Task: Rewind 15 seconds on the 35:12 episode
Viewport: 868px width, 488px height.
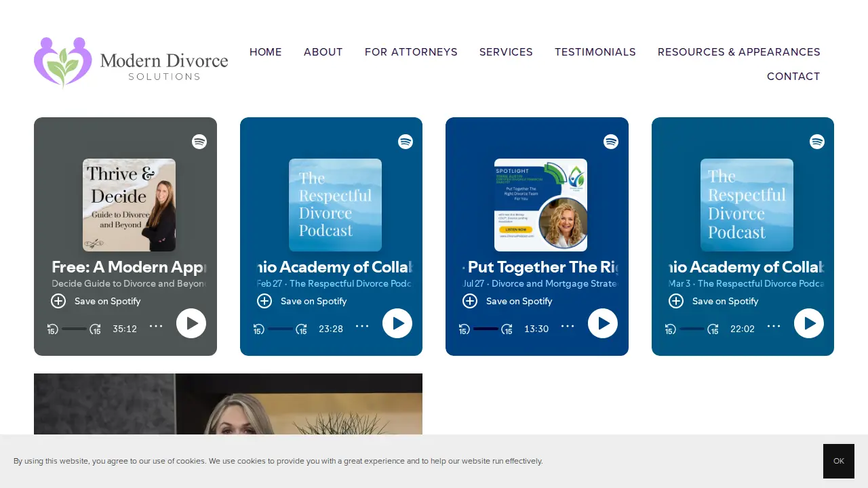Action: click(x=52, y=329)
